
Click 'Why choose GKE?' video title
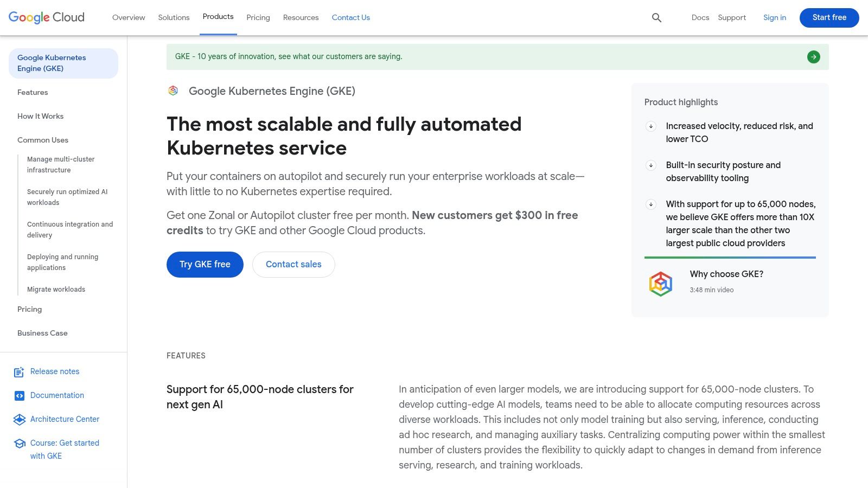(x=726, y=274)
